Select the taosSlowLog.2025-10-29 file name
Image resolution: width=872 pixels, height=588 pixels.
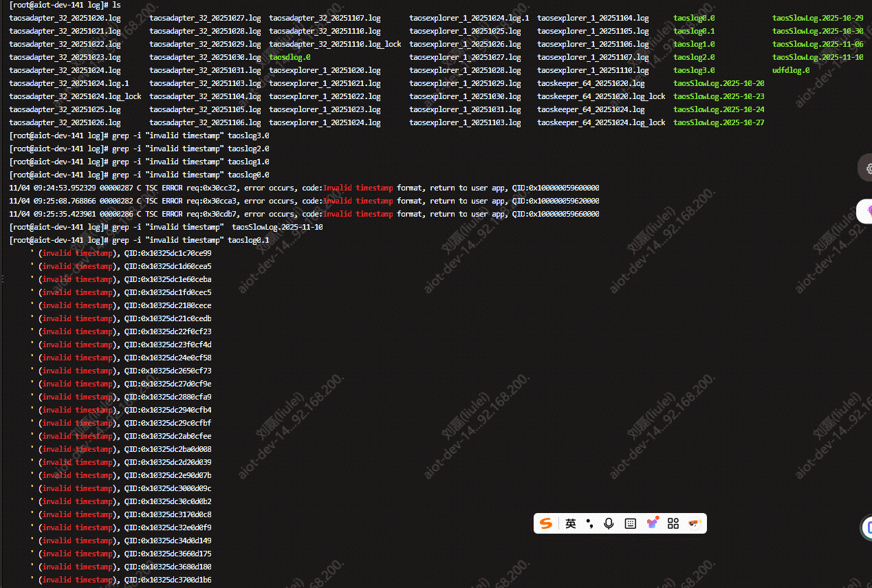point(817,18)
